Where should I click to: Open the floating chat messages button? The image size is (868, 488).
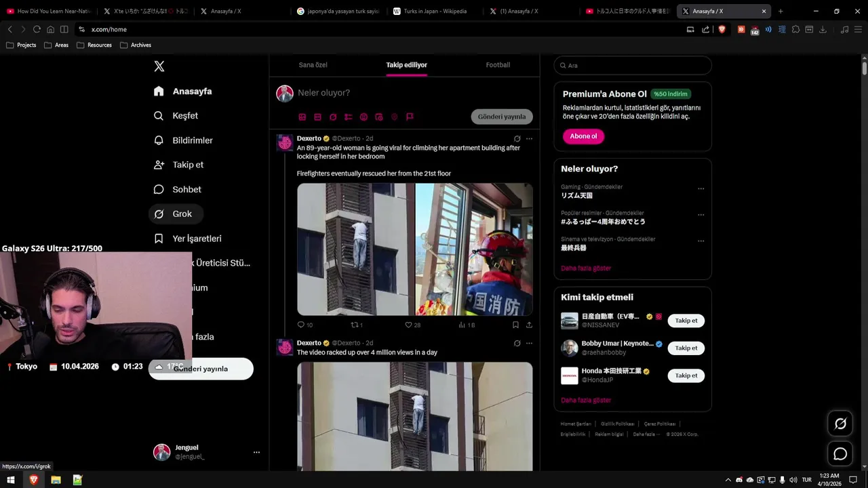840,454
